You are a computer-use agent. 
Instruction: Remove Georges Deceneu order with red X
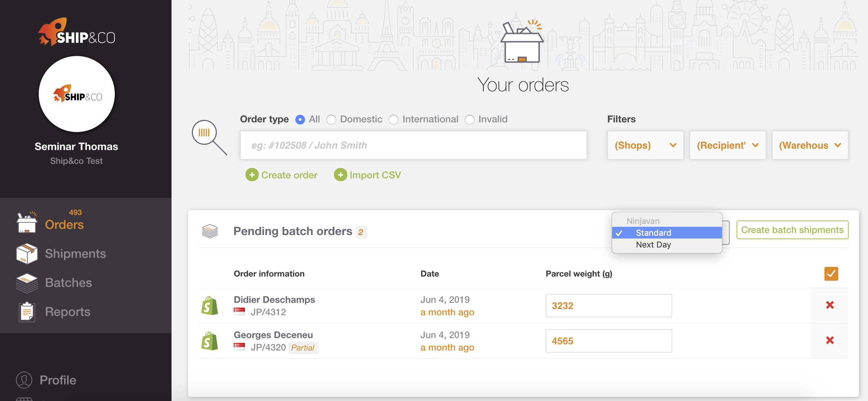(x=830, y=340)
